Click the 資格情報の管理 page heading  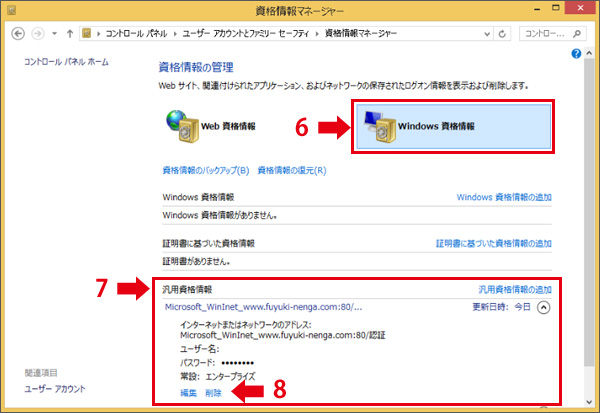(196, 67)
